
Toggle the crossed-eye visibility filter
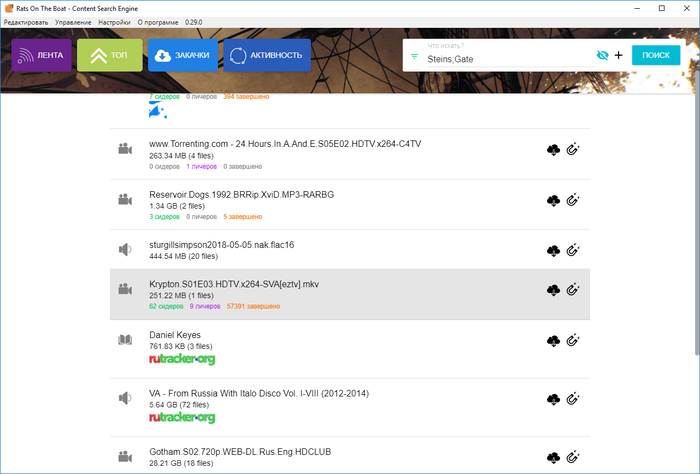(x=601, y=56)
